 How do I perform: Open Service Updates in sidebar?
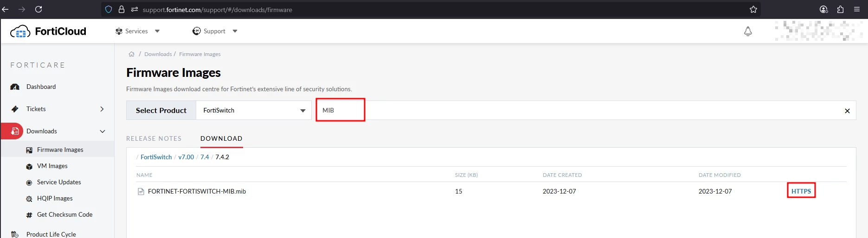(59, 182)
